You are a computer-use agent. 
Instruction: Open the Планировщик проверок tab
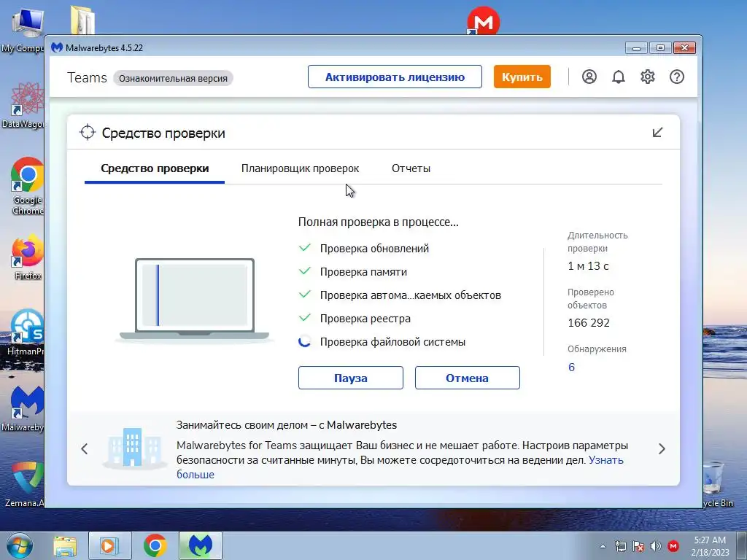click(300, 168)
